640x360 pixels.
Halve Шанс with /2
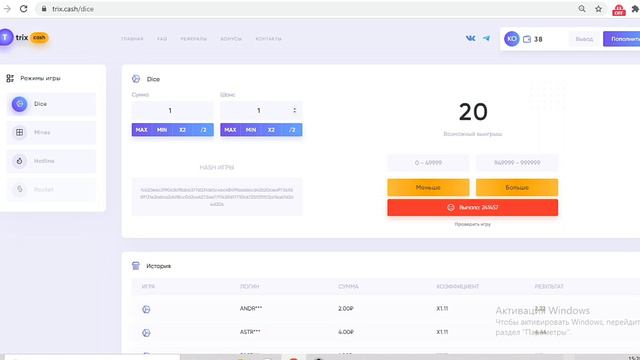[292, 130]
